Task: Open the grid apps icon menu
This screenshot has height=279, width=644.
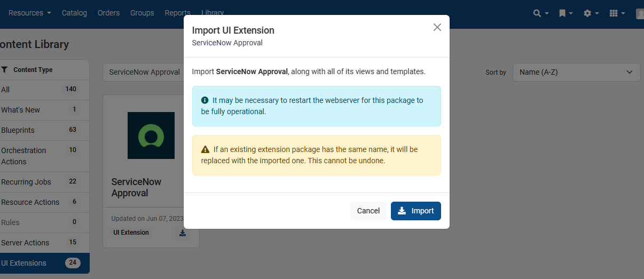Action: click(617, 13)
